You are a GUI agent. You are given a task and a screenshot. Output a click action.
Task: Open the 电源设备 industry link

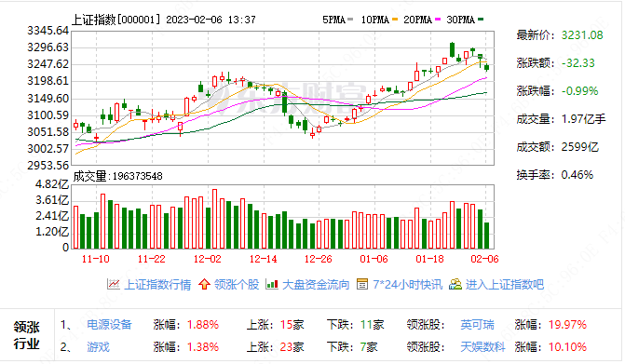[109, 325]
